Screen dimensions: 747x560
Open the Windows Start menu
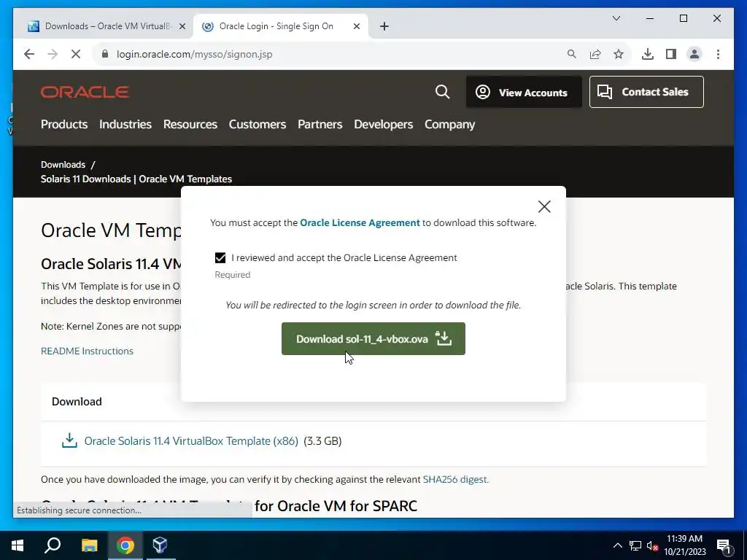(x=18, y=545)
